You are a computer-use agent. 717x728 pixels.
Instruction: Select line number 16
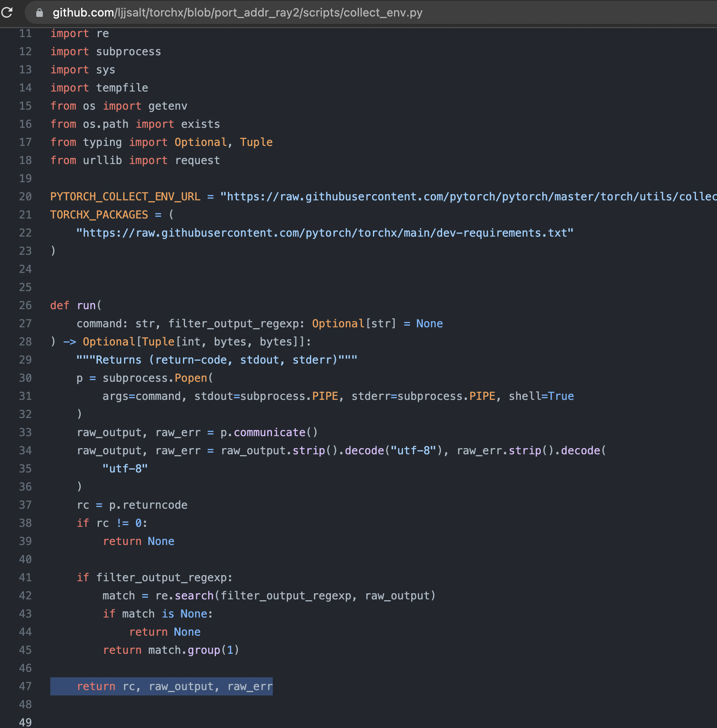click(x=26, y=124)
